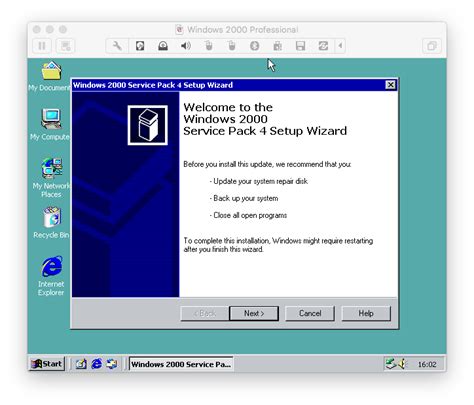Image resolution: width=474 pixels, height=405 pixels.
Task: Click the snapshot screen icon beside Pause
Action: [65, 46]
